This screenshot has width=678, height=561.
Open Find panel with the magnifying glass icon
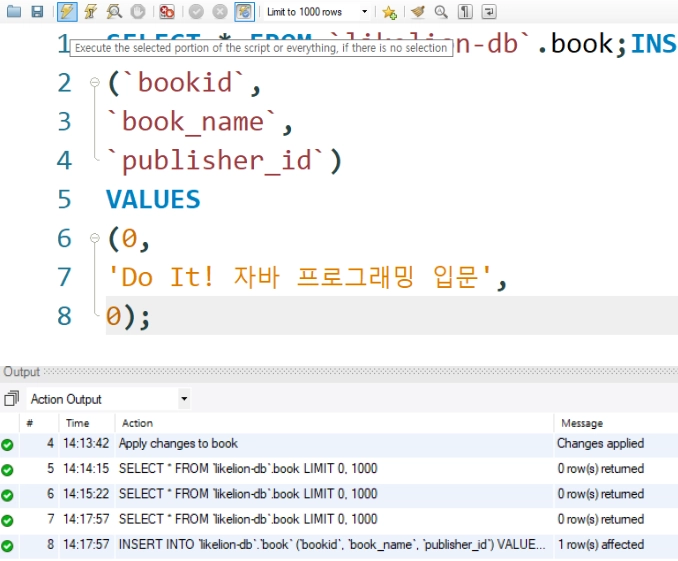tap(440, 12)
